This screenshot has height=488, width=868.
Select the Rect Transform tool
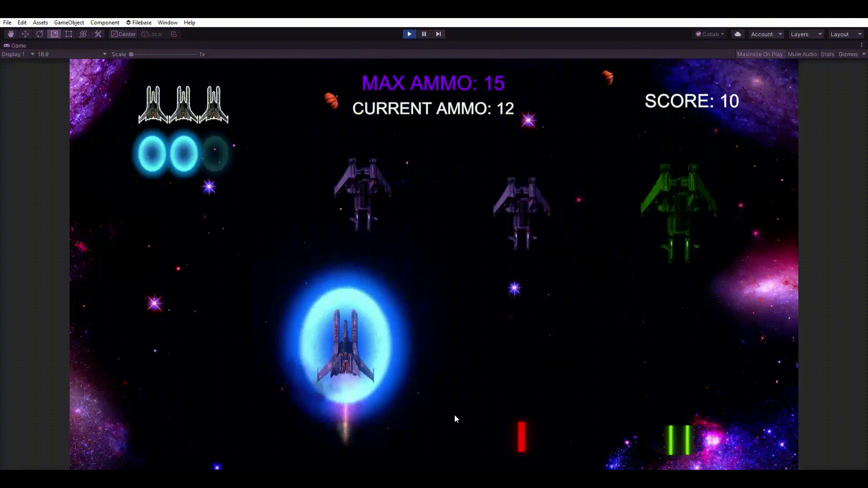[69, 34]
